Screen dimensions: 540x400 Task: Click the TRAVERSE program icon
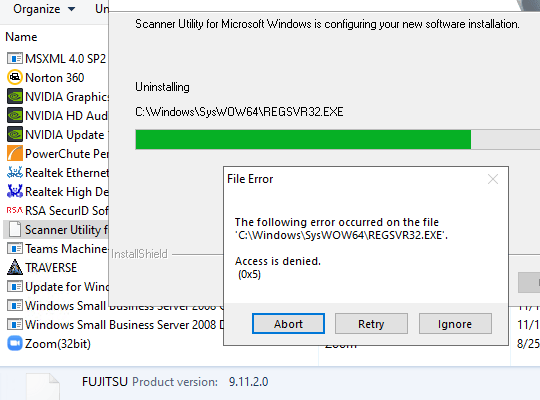(x=15, y=267)
